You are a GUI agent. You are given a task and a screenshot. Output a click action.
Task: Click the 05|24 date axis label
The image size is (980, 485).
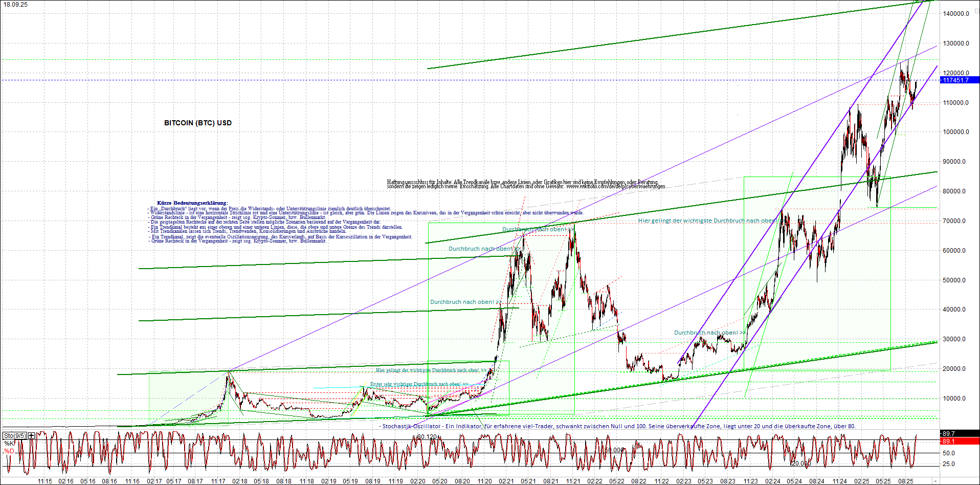(794, 481)
